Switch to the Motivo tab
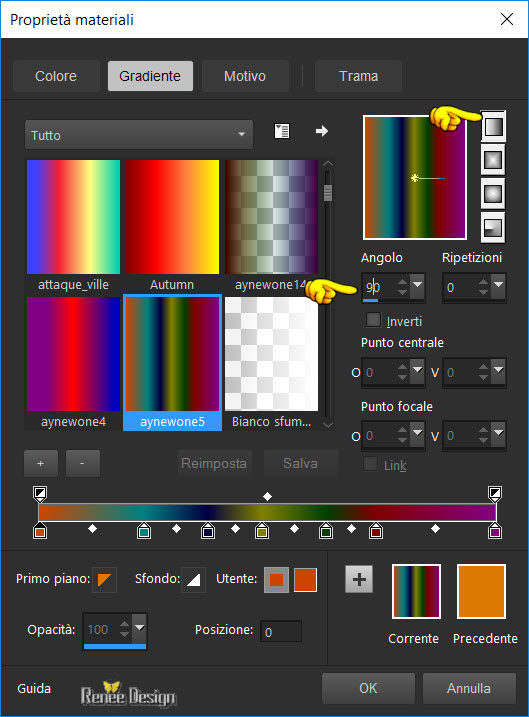 point(245,76)
